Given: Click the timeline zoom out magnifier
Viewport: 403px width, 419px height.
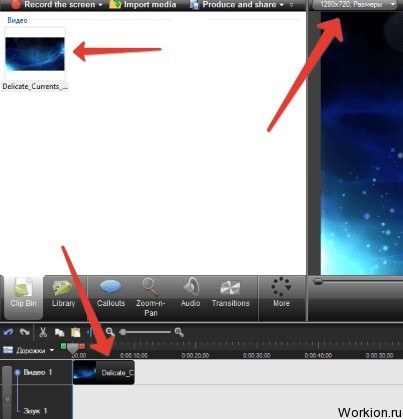Looking at the screenshot, I should tap(110, 332).
